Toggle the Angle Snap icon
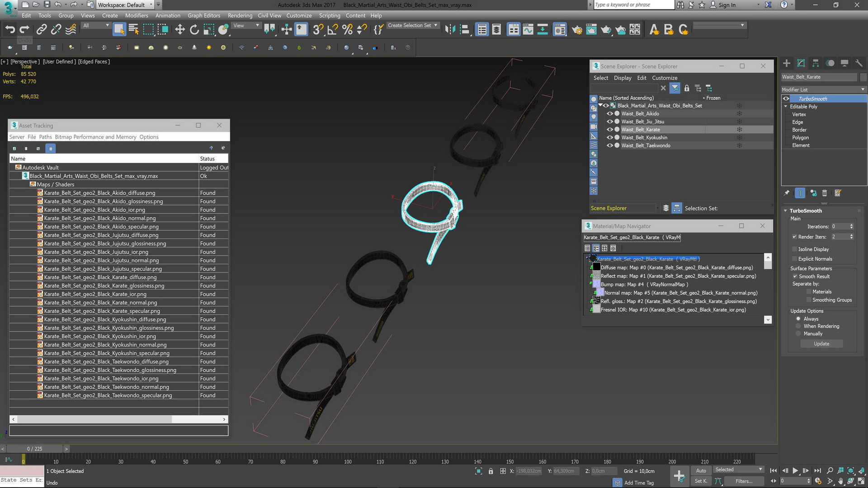This screenshot has height=488, width=868. 332,30
